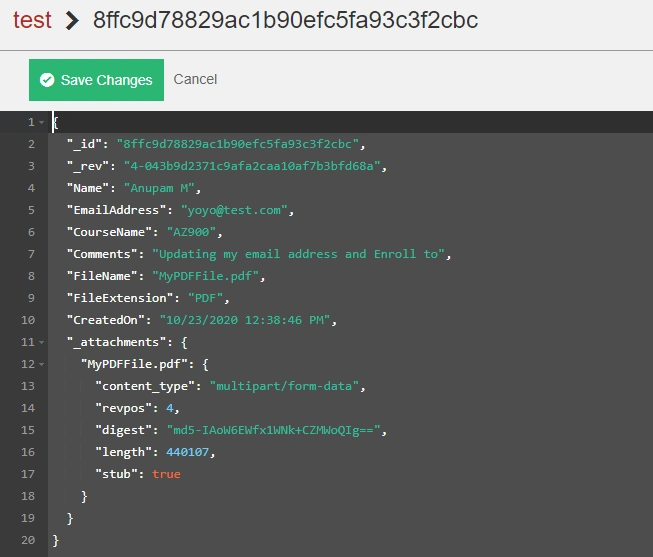Click the "revpos" key

(x=123, y=408)
